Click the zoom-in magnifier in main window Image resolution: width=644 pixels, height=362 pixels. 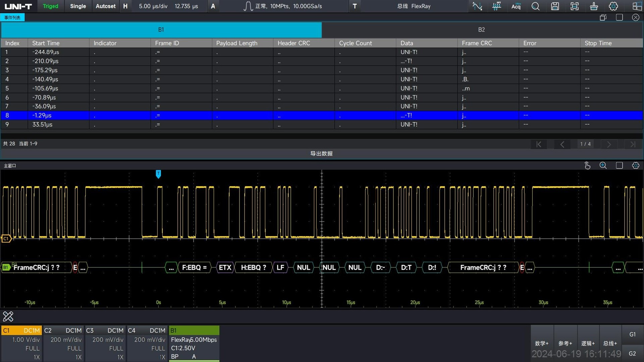point(603,166)
